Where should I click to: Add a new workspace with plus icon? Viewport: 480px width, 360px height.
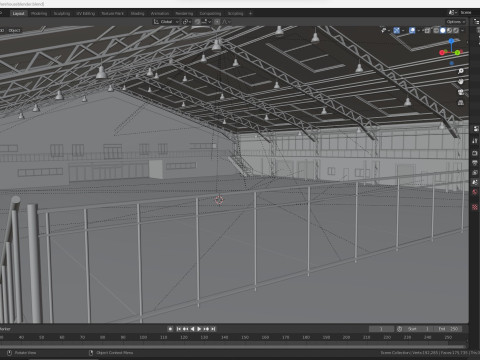250,13
